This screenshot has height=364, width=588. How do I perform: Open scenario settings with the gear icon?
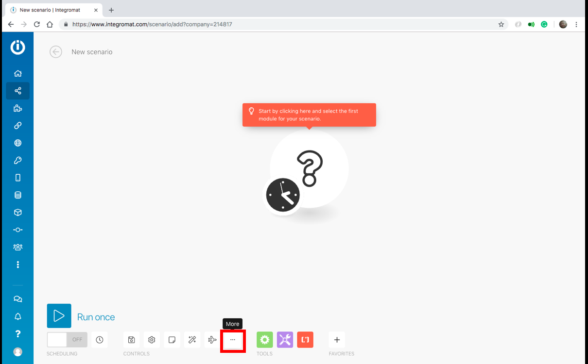[152, 340]
